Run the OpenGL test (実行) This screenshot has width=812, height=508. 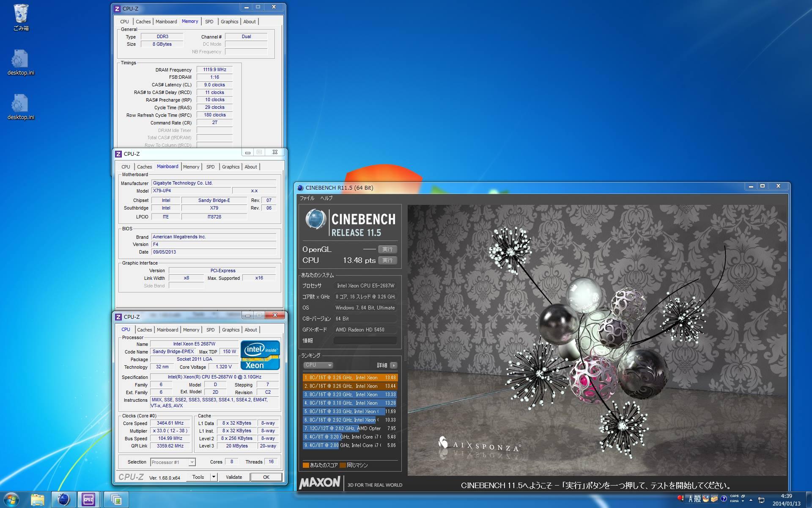(x=387, y=249)
